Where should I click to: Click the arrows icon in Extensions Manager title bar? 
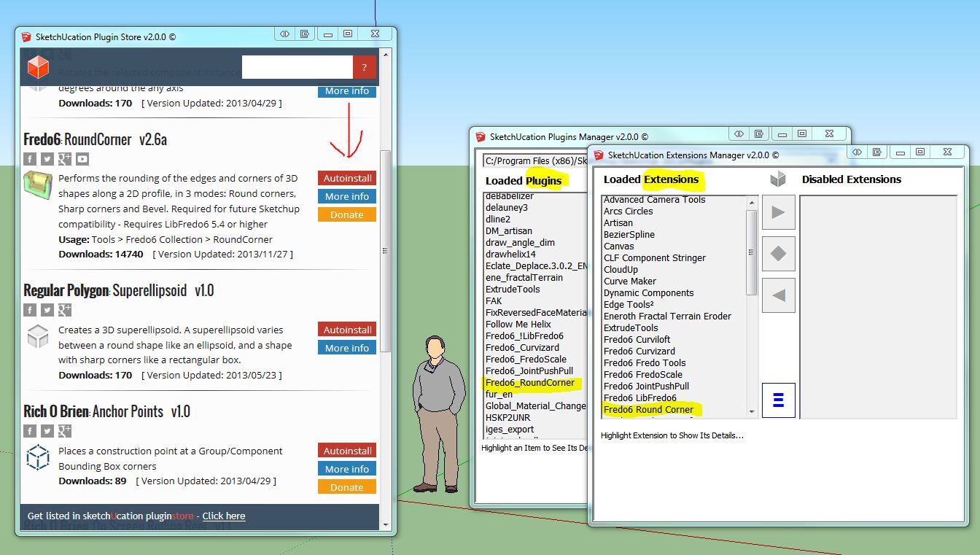point(857,152)
